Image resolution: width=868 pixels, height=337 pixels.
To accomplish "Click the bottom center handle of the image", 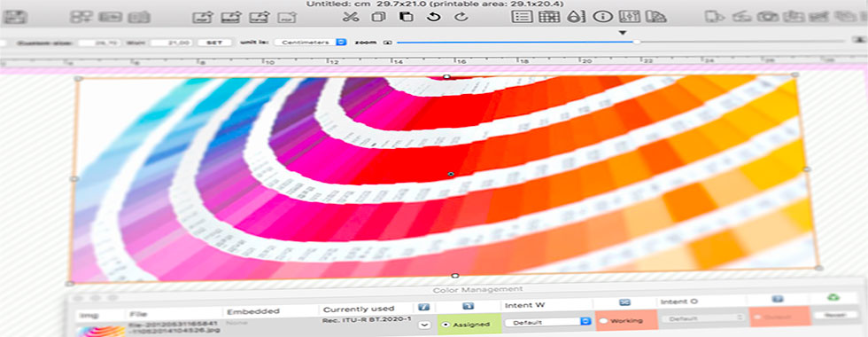I will (455, 276).
